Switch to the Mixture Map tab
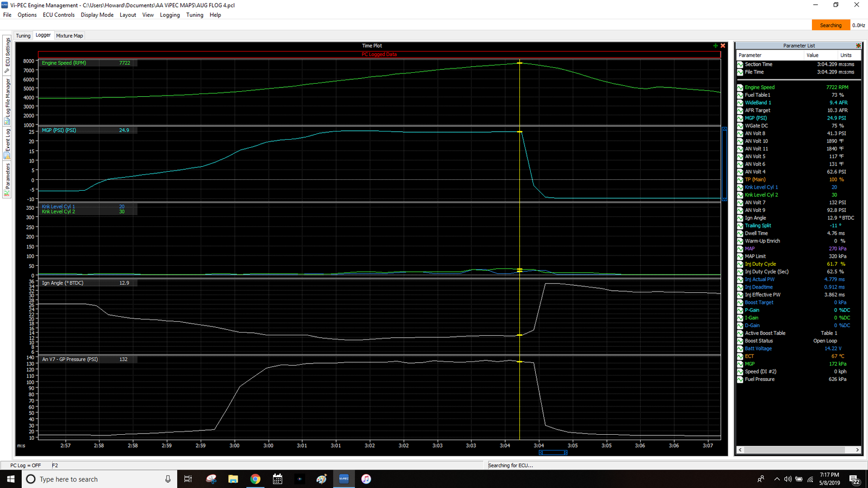The height and width of the screenshot is (488, 868). [x=70, y=36]
